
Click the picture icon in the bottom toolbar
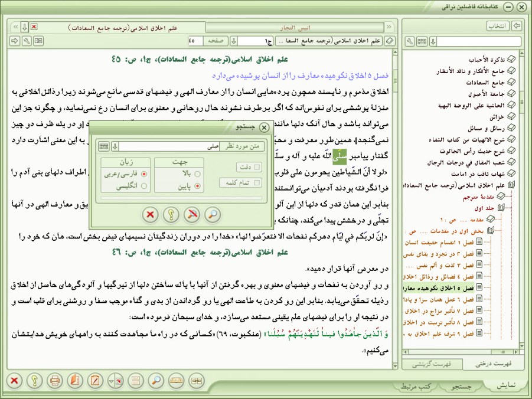point(119,381)
